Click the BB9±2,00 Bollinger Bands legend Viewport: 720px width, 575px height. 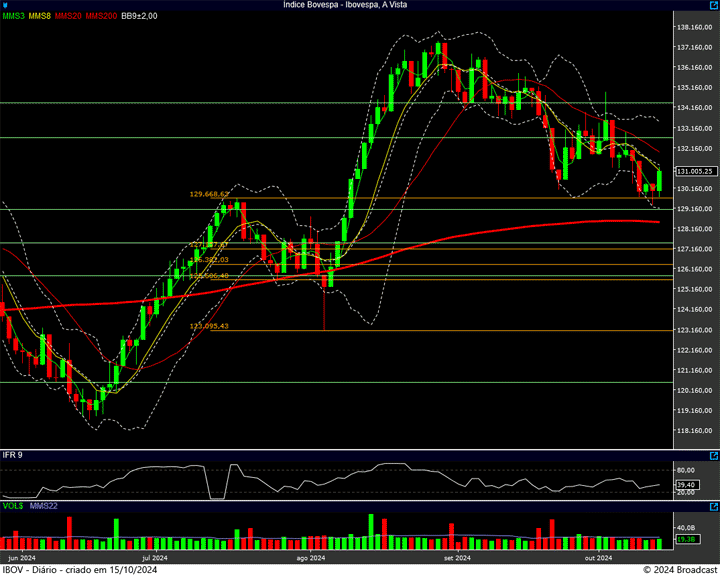[x=140, y=16]
